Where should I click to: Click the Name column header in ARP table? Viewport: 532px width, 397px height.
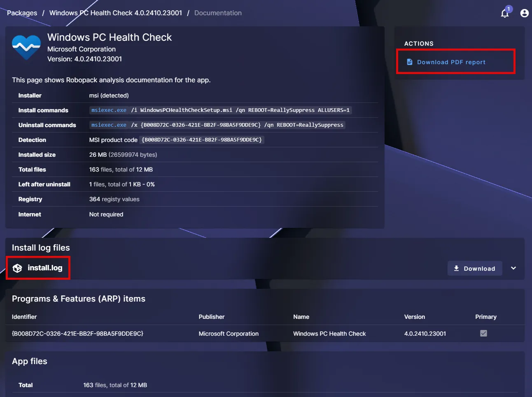click(x=301, y=317)
